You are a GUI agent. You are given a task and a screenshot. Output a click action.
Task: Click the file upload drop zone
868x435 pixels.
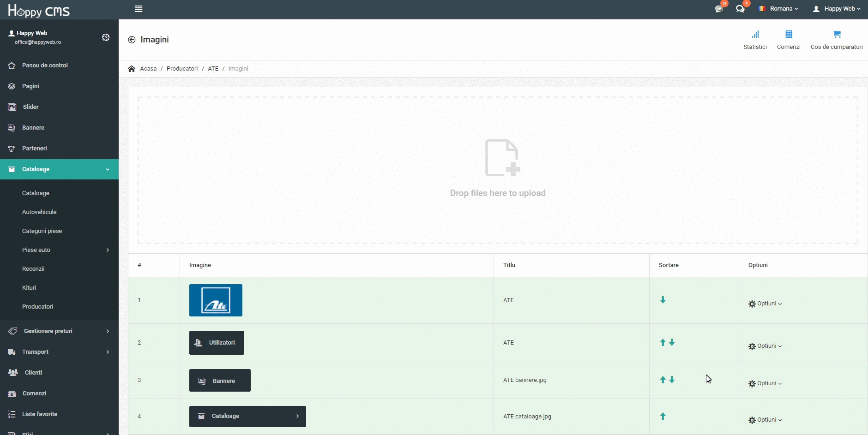pos(498,170)
